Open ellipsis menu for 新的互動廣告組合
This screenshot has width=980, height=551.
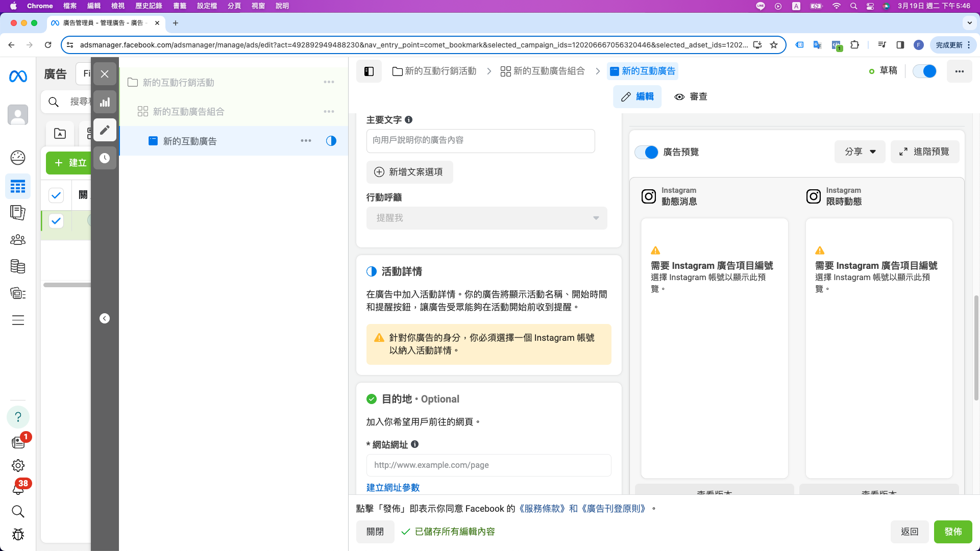pyautogui.click(x=329, y=111)
